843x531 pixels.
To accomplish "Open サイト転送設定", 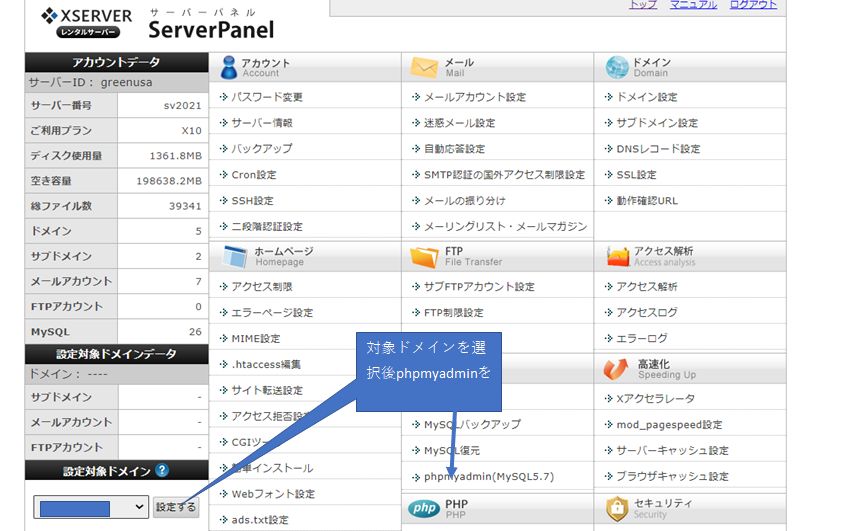I will [x=267, y=390].
